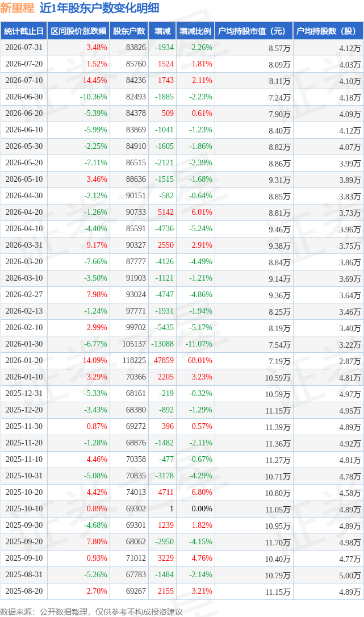Click the 户均持股市值（元） column header
Screen dimensions: 364x617
coord(254,31)
